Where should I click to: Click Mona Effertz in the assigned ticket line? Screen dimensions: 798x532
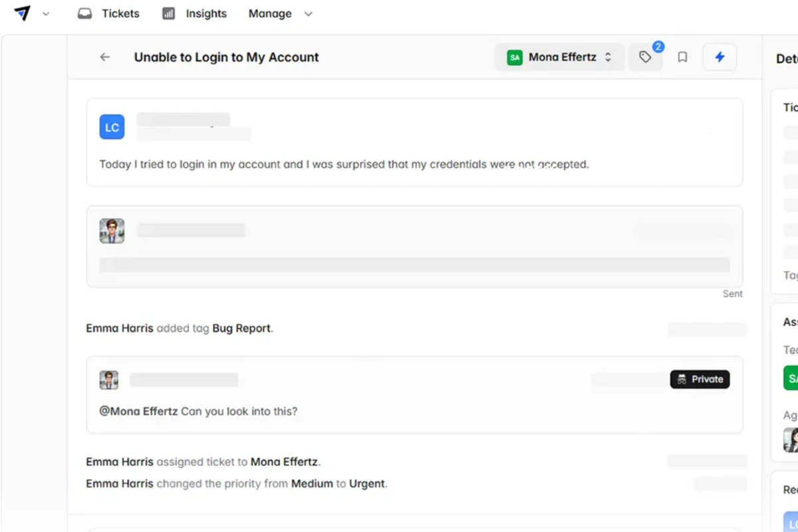pos(284,462)
